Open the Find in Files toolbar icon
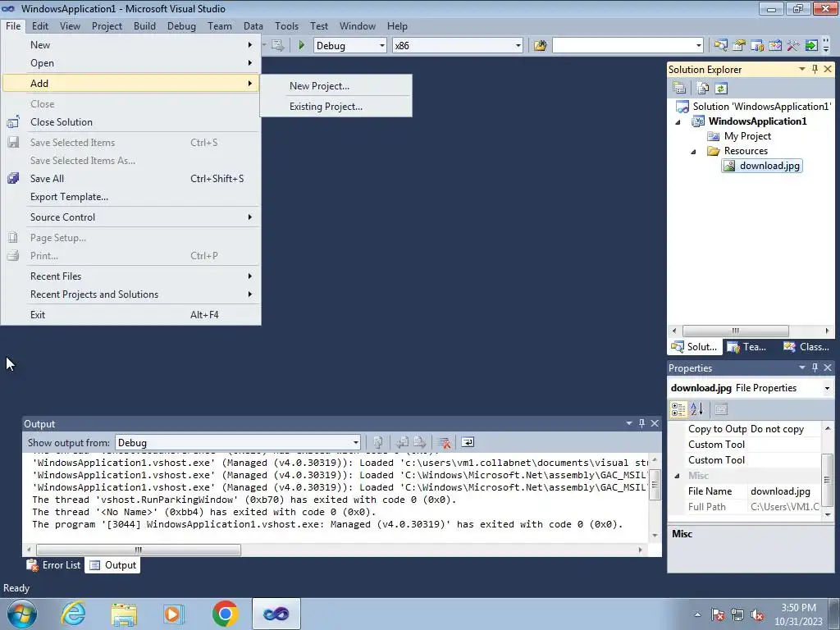 click(x=540, y=46)
